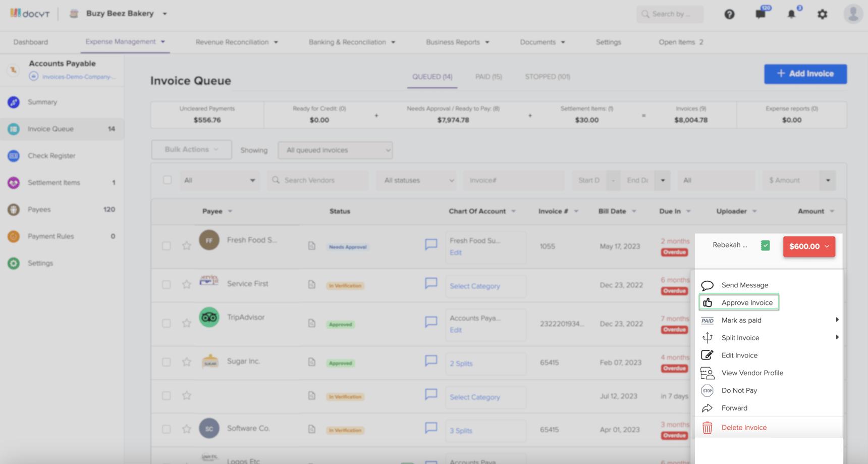Click Edit under the Fresh Food invoice
The image size is (868, 464).
click(456, 252)
